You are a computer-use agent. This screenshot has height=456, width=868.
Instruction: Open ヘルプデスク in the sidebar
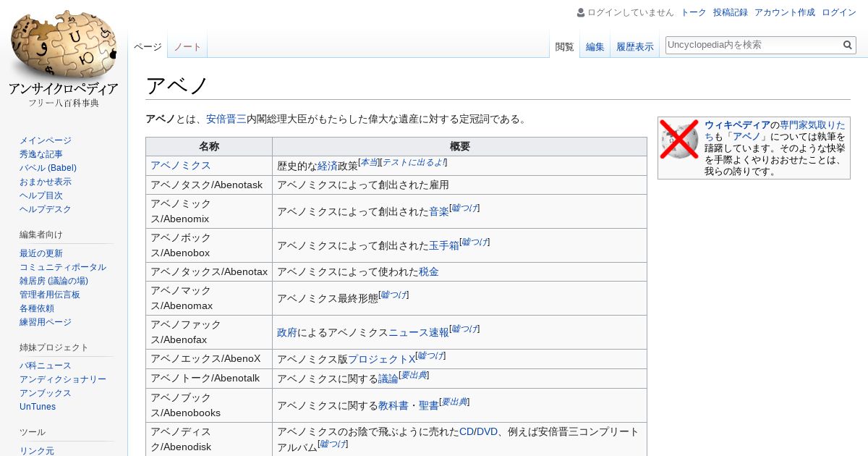[x=46, y=209]
